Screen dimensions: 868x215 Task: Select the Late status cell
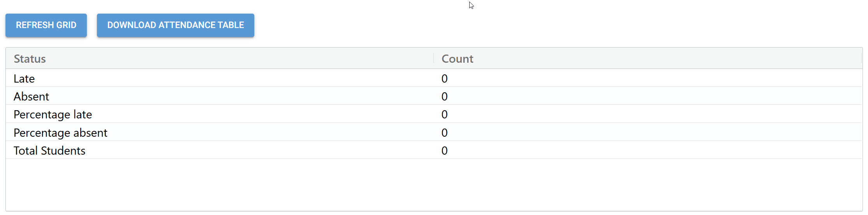(x=24, y=79)
